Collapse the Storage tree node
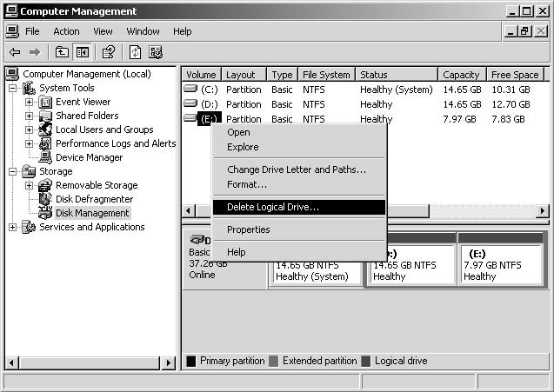 [x=13, y=171]
